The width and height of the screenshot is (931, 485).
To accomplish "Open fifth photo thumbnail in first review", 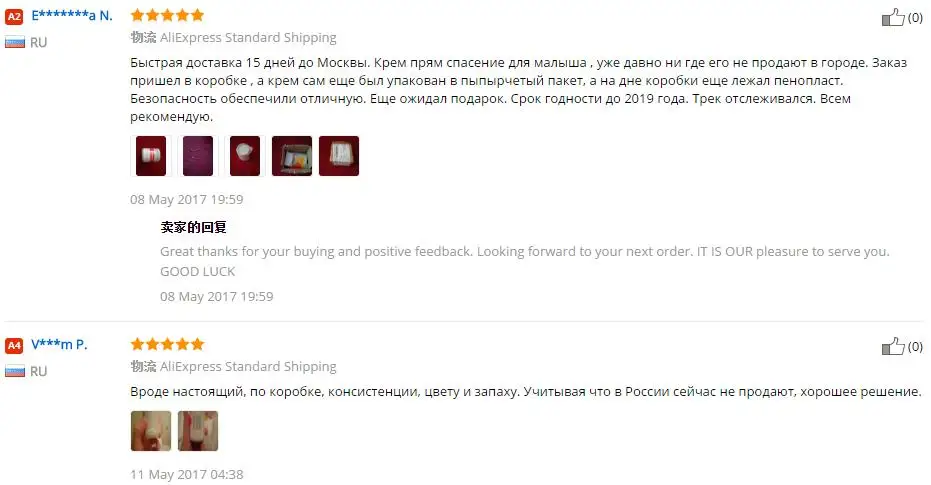I will pos(338,156).
